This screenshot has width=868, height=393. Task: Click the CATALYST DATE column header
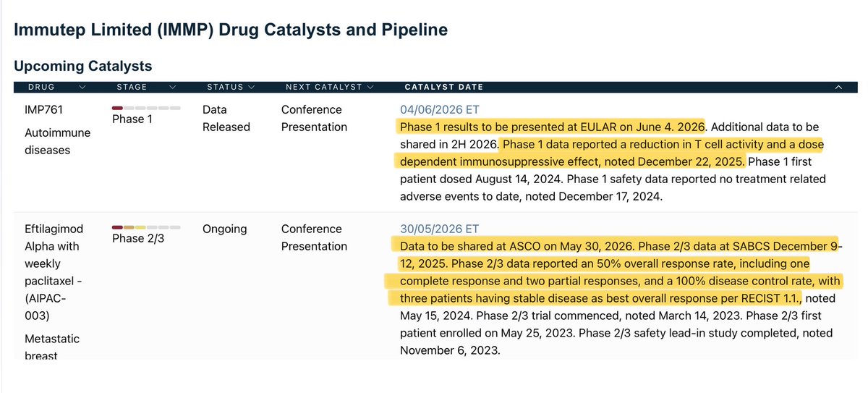(x=443, y=87)
